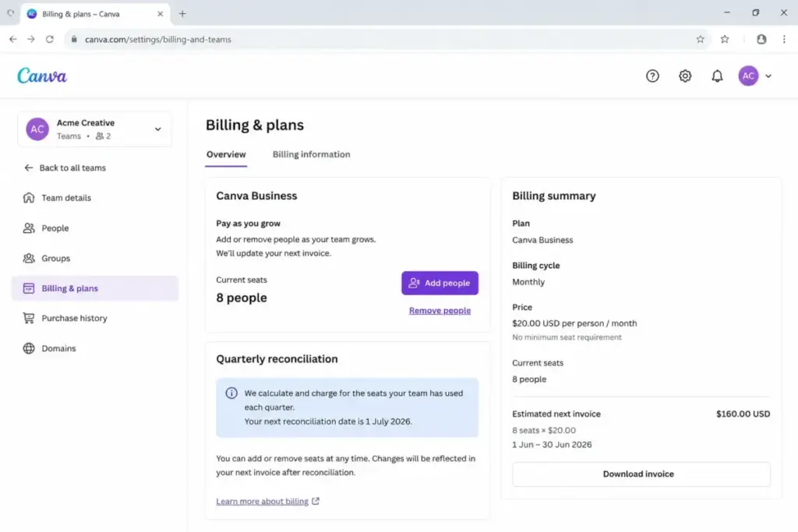Click the '8 seats × $20.00' text
The image size is (798, 532).
[543, 430]
